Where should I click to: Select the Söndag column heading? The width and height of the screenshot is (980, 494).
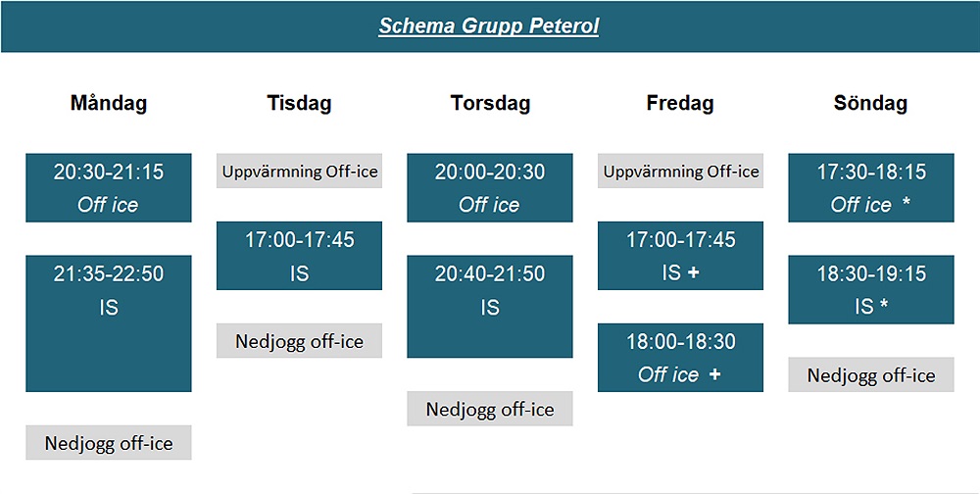pyautogui.click(x=870, y=103)
